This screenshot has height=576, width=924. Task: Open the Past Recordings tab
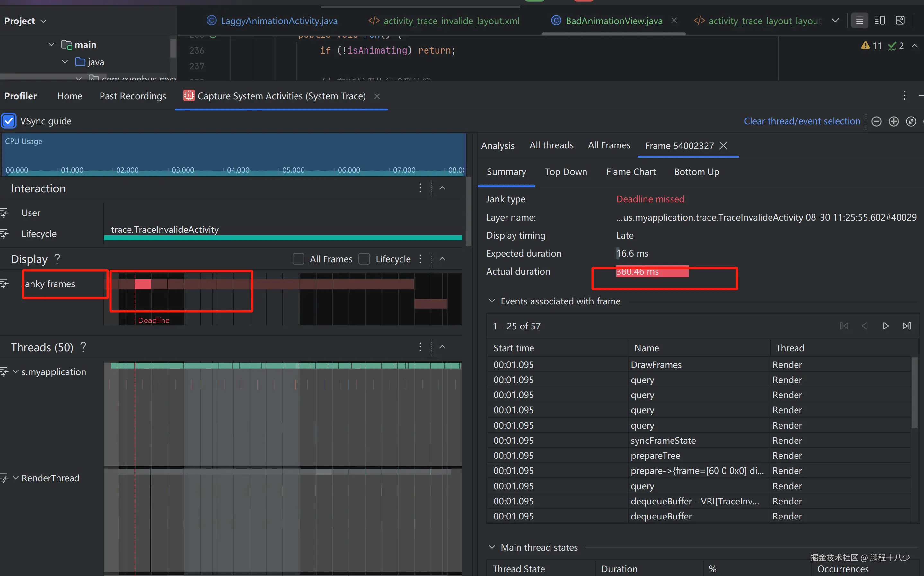(133, 96)
